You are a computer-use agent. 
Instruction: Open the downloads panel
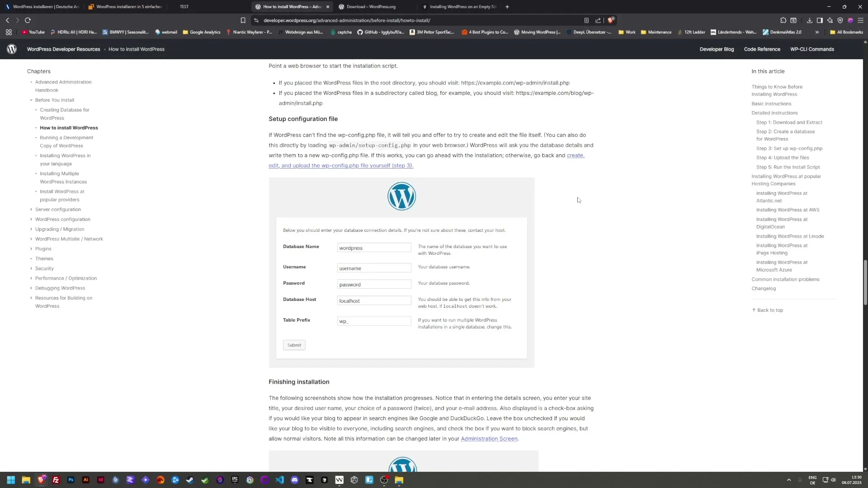click(x=809, y=20)
